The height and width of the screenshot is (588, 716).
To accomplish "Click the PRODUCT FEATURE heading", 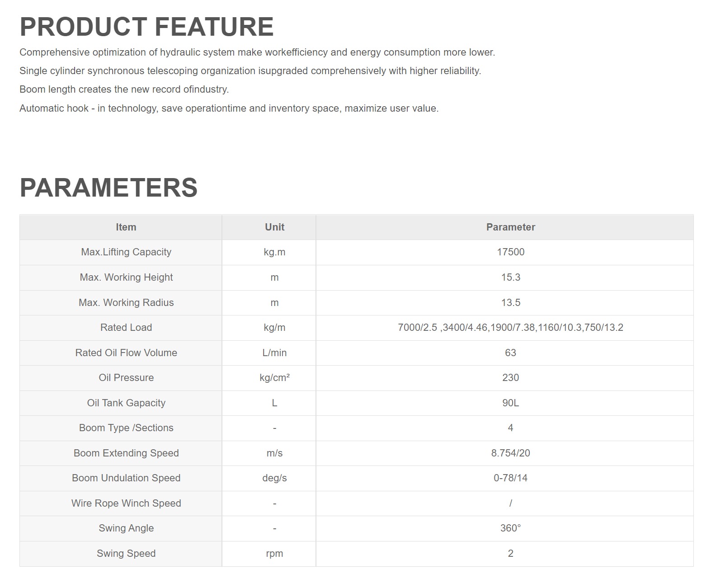I will (146, 27).
